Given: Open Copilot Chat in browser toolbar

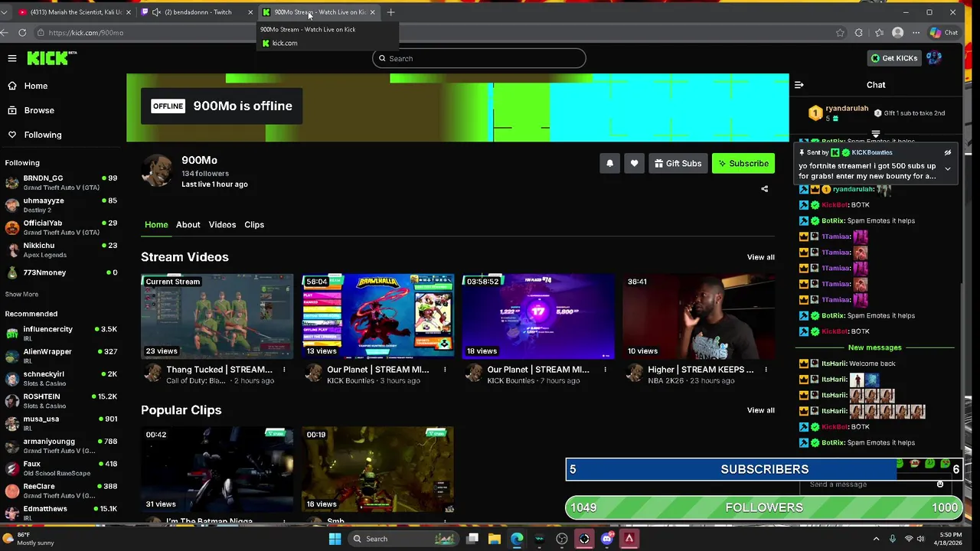Looking at the screenshot, I should [x=943, y=33].
